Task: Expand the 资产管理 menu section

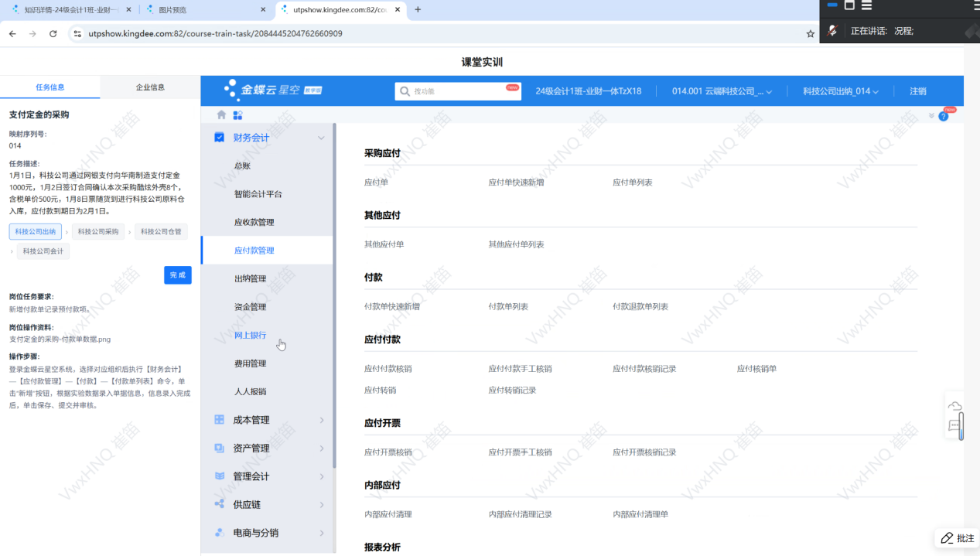Action: point(322,449)
